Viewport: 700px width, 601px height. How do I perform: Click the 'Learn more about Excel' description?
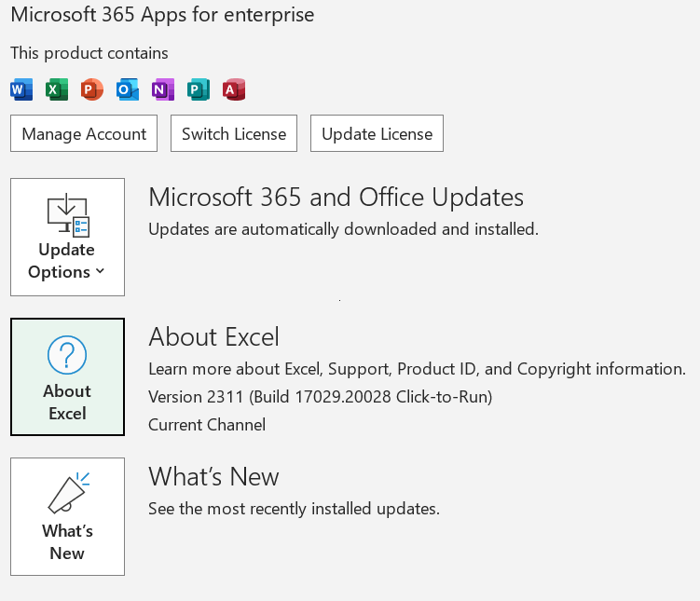(417, 369)
